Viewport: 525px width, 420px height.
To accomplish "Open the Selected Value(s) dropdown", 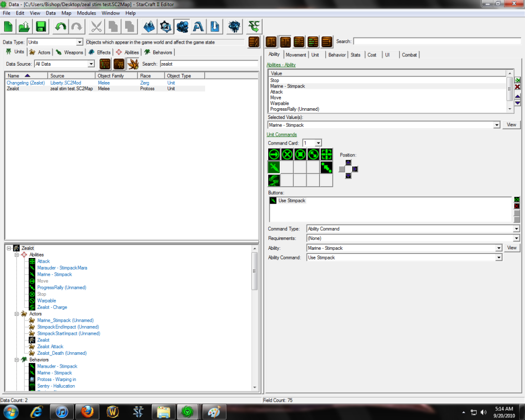I will click(x=497, y=125).
